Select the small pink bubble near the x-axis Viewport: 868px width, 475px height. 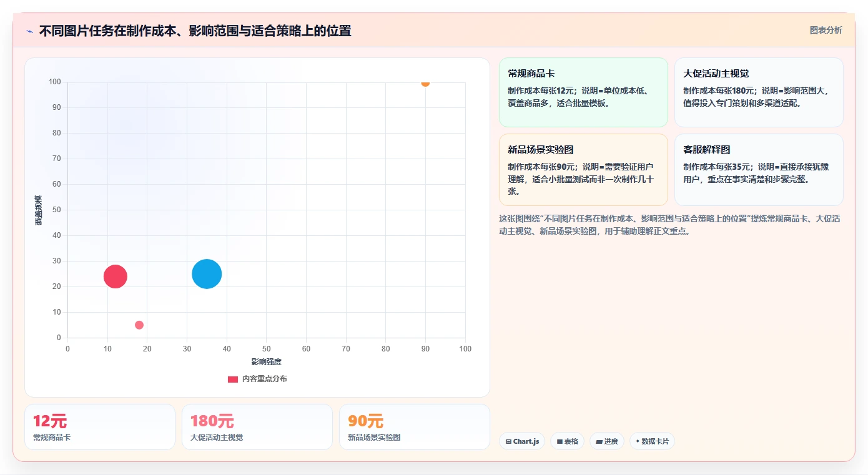click(139, 325)
